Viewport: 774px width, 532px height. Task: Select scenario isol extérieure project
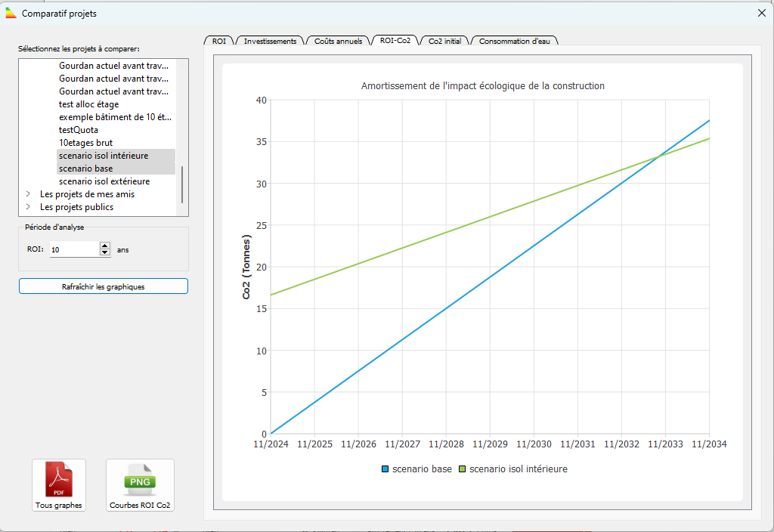click(x=104, y=181)
